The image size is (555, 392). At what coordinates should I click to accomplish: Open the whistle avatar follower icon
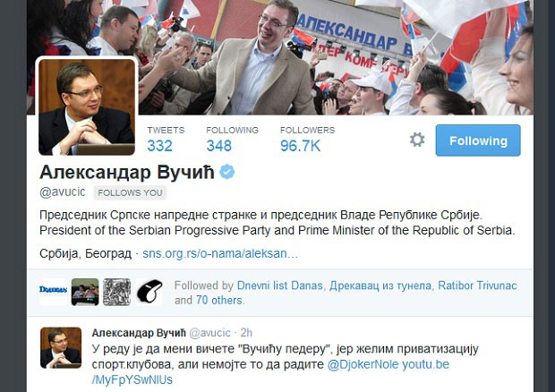(x=149, y=292)
